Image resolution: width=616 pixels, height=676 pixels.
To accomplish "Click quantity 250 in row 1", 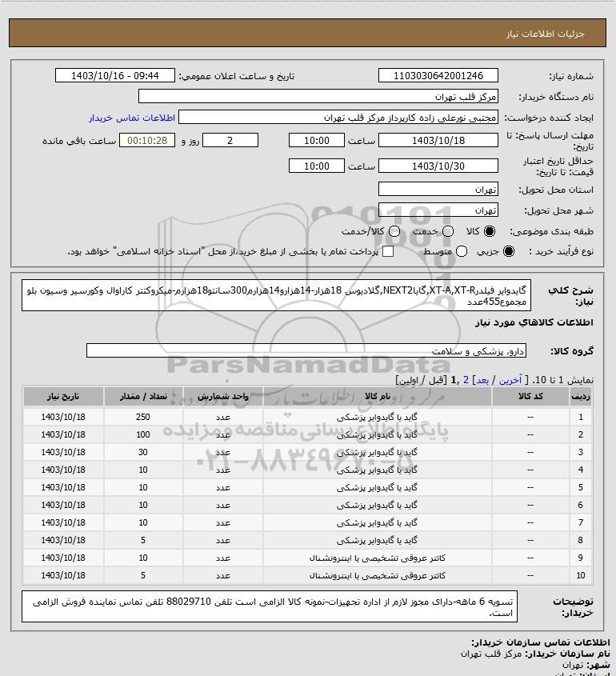I will point(143,417).
